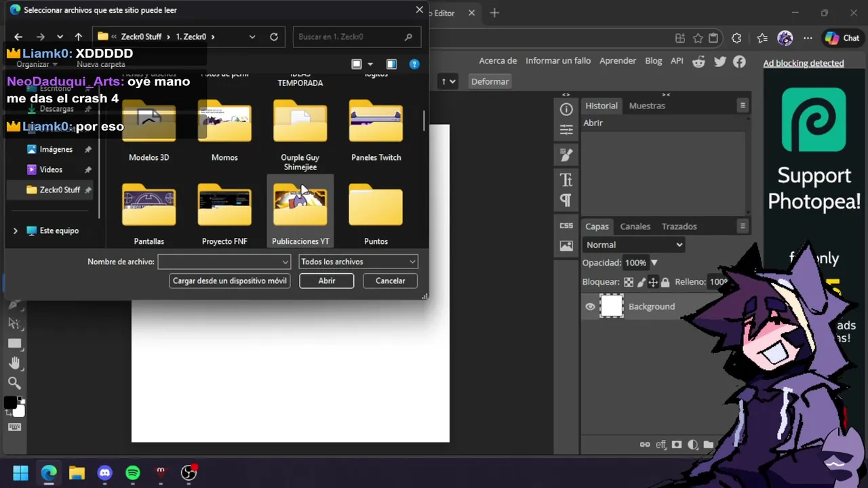Click the Deformar button in options bar
The height and width of the screenshot is (488, 868).
pos(490,81)
